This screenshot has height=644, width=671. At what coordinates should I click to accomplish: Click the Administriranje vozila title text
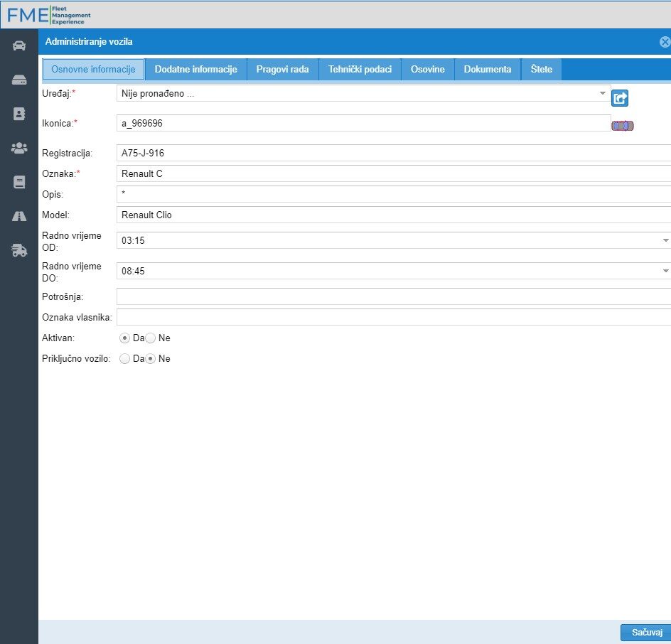tap(89, 41)
